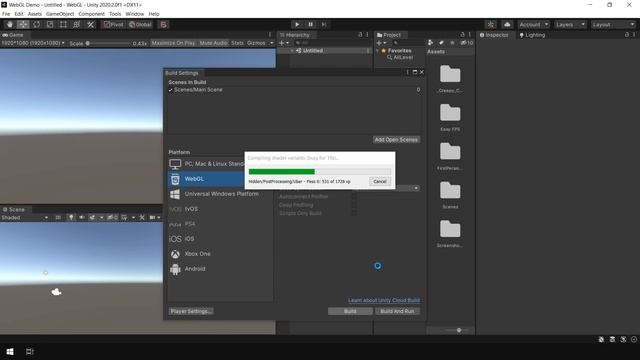This screenshot has width=640, height=360.
Task: Switch to the Inspector tab
Action: (x=494, y=35)
